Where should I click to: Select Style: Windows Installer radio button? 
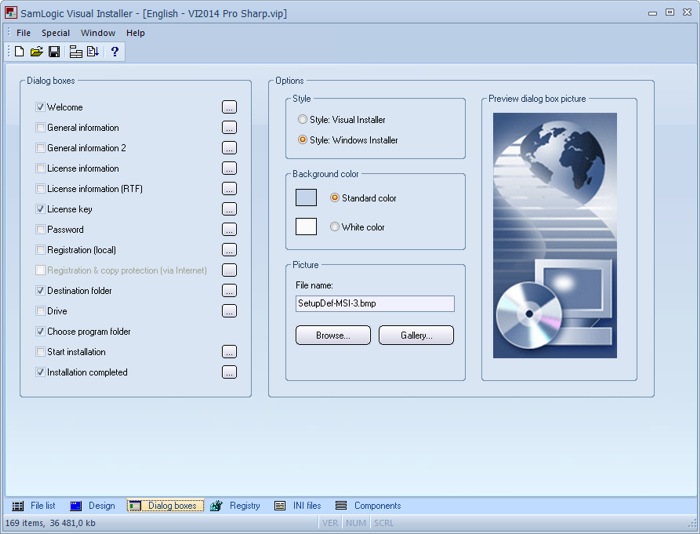coord(302,140)
